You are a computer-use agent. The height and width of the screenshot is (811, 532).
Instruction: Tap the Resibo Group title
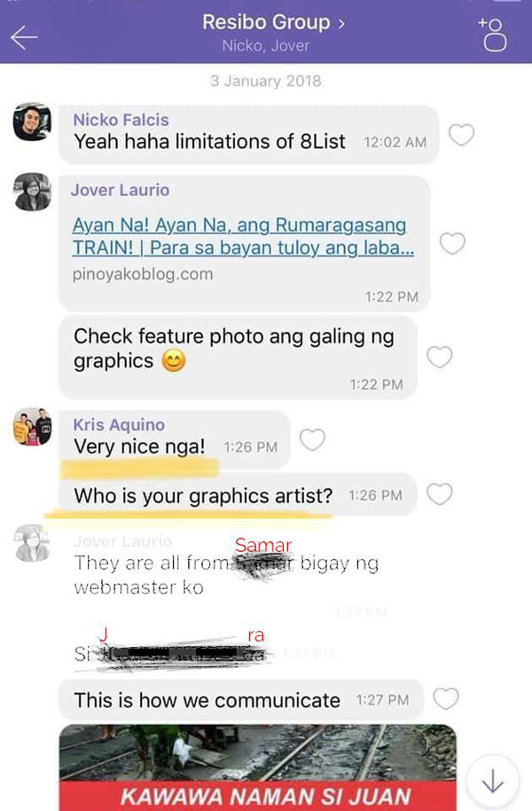pyautogui.click(x=266, y=22)
